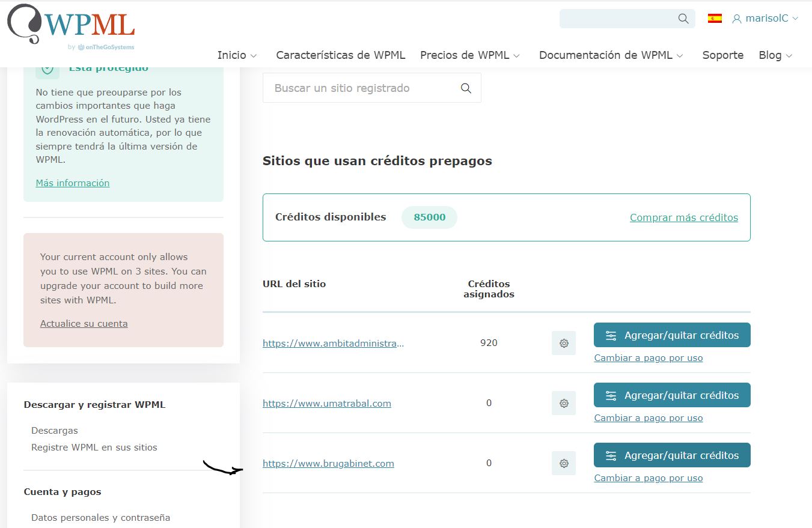This screenshot has width=812, height=528.
Task: Open Descargas in sidebar
Action: click(x=55, y=431)
